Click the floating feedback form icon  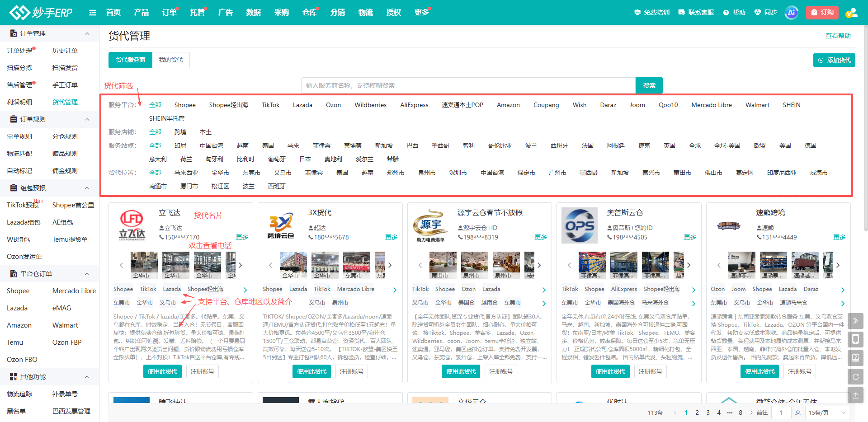pos(855,358)
